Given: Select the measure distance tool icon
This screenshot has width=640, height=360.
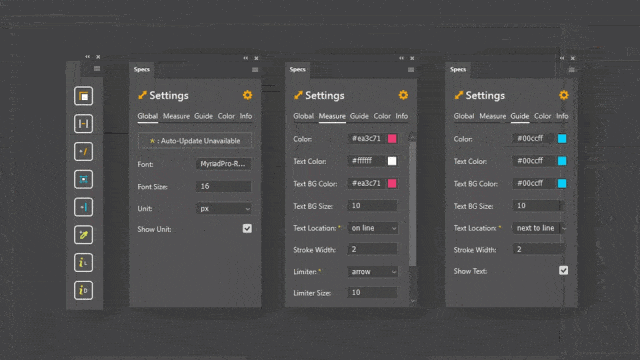Looking at the screenshot, I should [x=83, y=124].
